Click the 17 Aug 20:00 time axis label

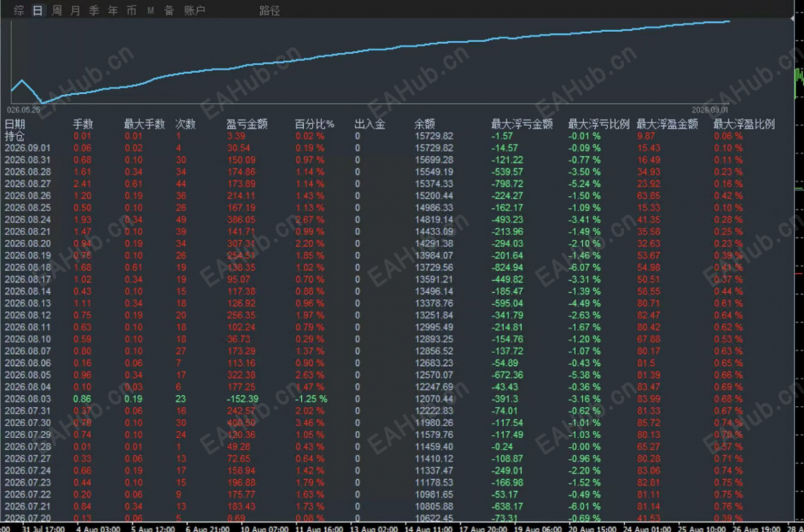tap(483, 529)
